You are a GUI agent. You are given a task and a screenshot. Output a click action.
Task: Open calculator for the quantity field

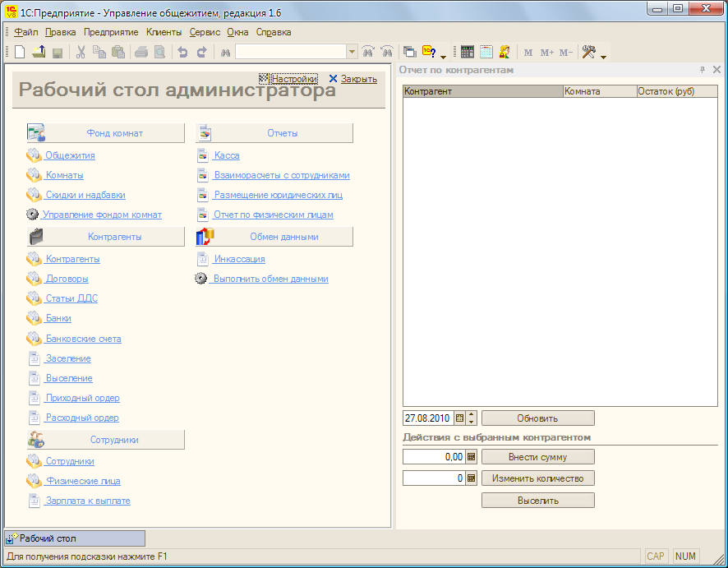(472, 478)
